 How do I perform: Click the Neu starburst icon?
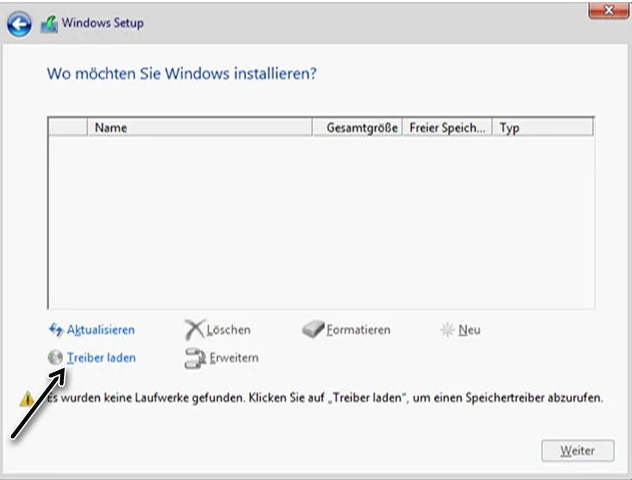point(447,330)
